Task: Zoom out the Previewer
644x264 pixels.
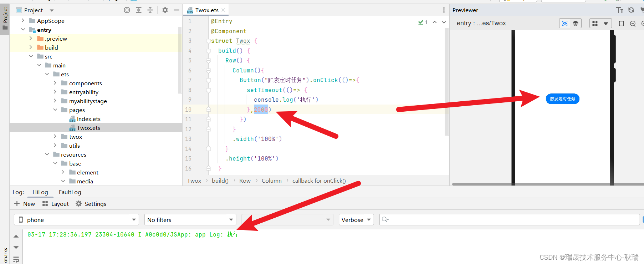Action: pyautogui.click(x=633, y=24)
